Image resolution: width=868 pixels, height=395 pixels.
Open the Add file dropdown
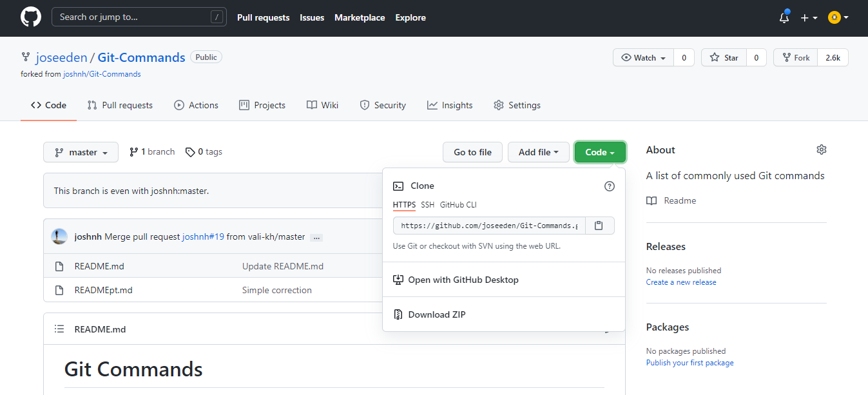tap(539, 152)
